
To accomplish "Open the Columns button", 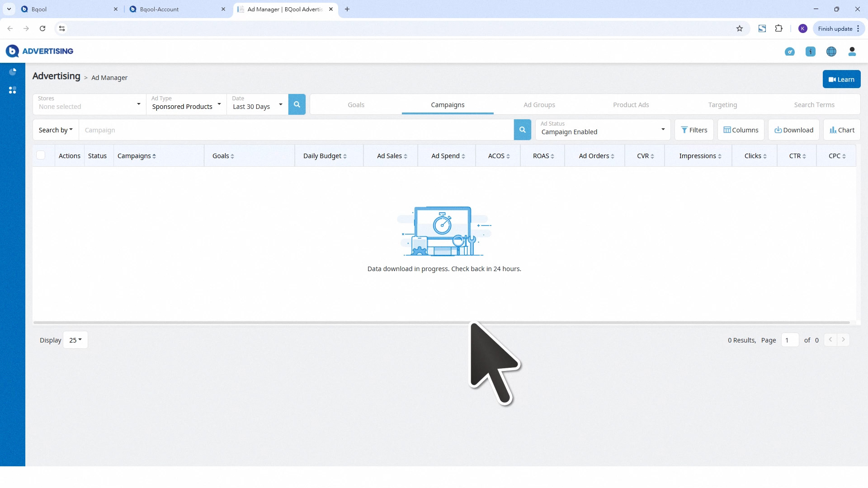I will tap(741, 130).
